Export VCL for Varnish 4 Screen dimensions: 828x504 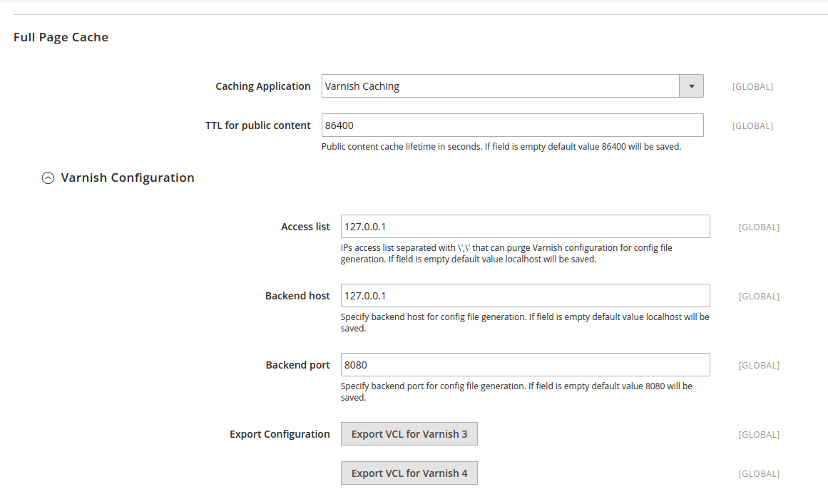(x=409, y=473)
